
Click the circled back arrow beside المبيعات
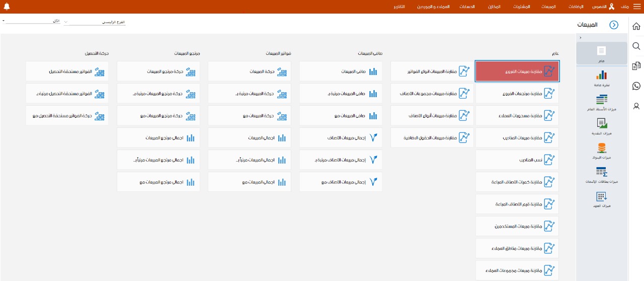[613, 25]
